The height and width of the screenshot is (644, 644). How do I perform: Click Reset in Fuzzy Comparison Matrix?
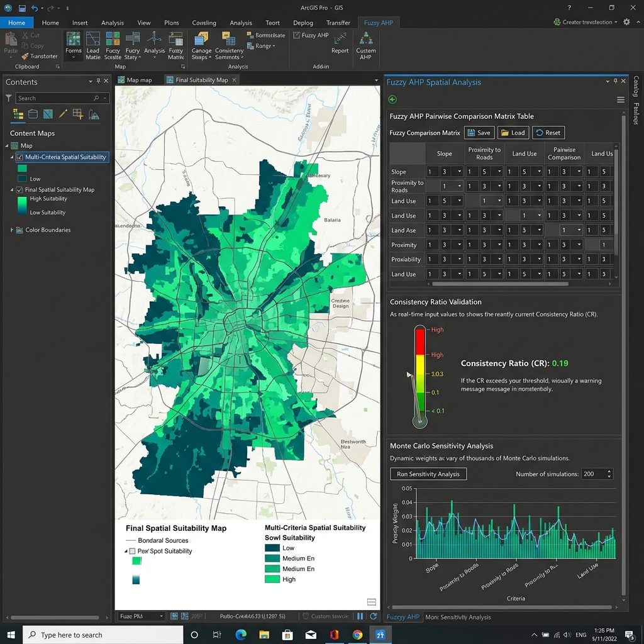[x=548, y=133]
